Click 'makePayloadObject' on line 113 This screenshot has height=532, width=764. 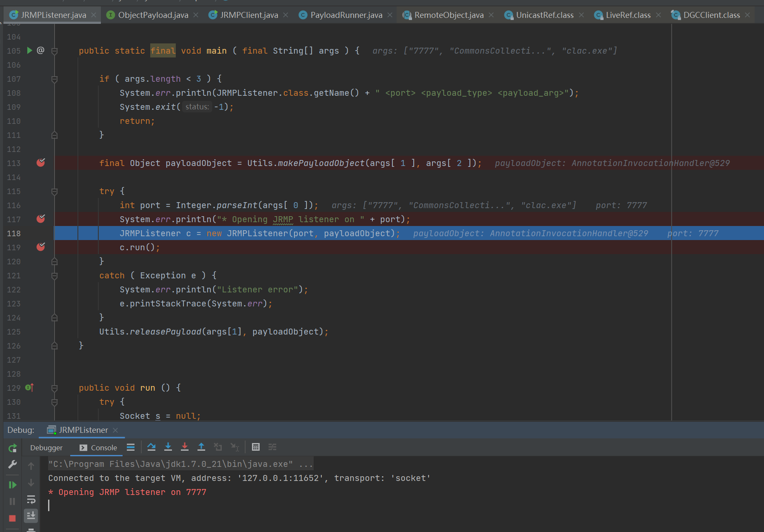(x=321, y=163)
